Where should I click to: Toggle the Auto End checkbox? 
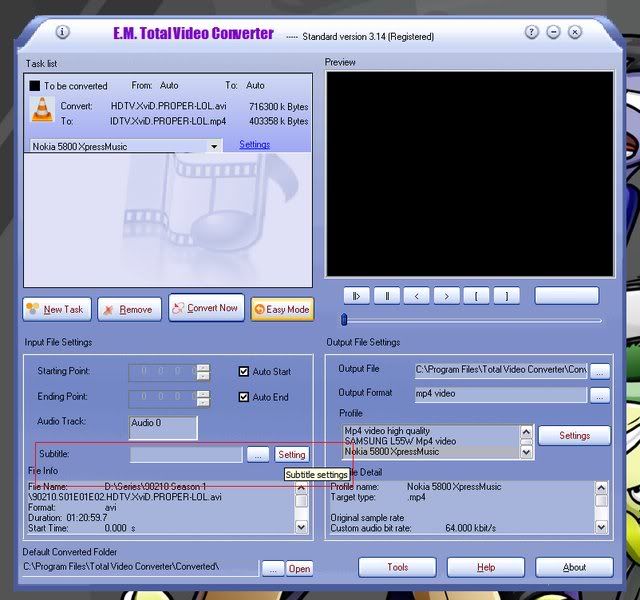pyautogui.click(x=243, y=397)
